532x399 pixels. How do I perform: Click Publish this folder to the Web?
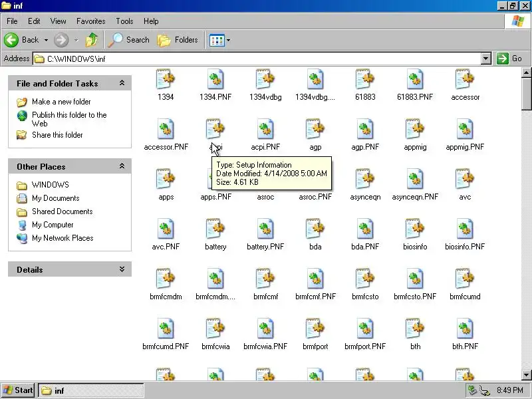69,119
